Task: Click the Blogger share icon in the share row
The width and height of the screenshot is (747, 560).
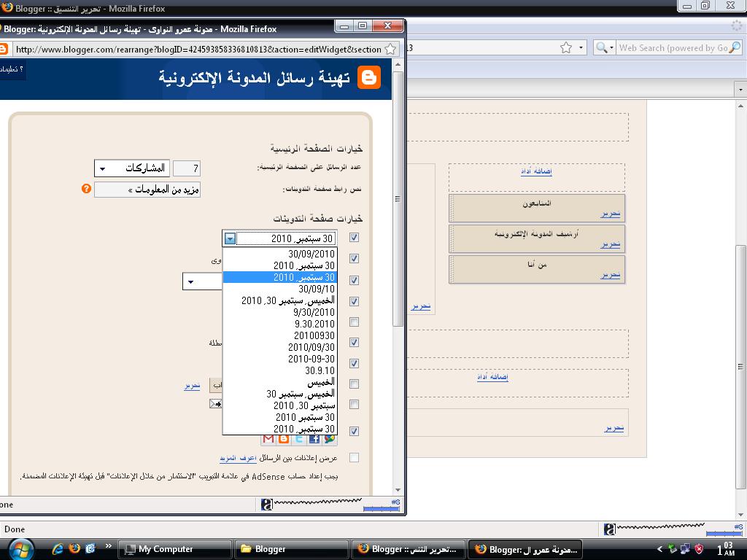Action: pyautogui.click(x=284, y=439)
